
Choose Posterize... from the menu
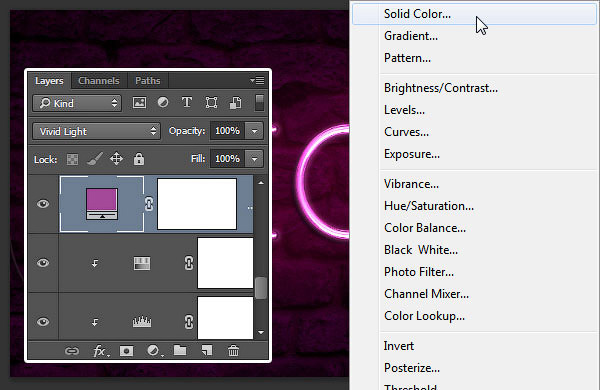point(474,368)
